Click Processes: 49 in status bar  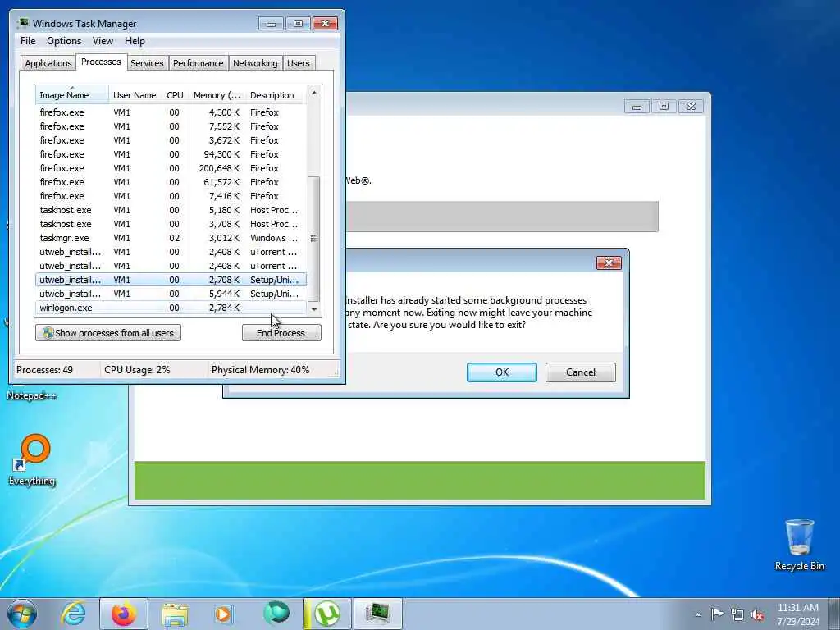[x=44, y=370]
